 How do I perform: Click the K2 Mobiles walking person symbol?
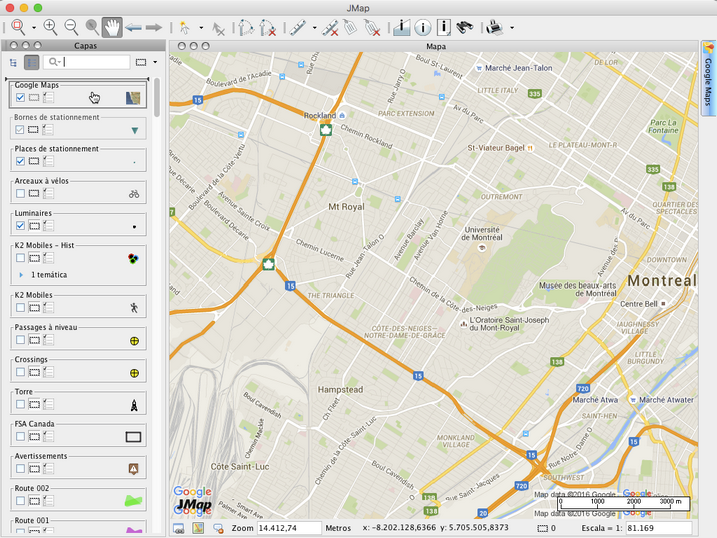(x=134, y=308)
